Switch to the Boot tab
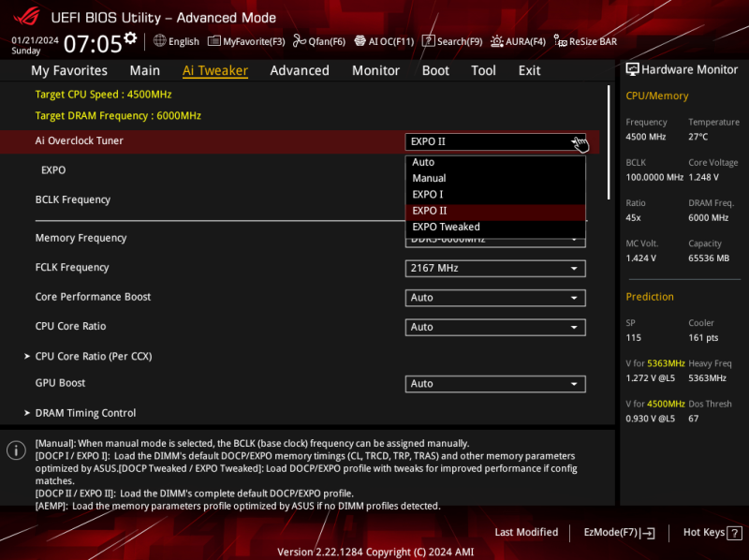The width and height of the screenshot is (749, 560). (x=435, y=71)
